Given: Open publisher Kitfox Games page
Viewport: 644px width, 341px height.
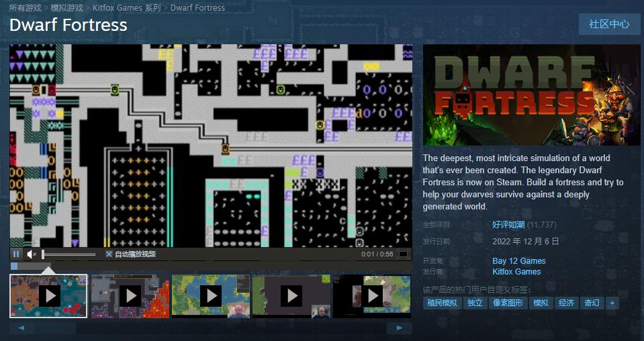Looking at the screenshot, I should [x=516, y=272].
